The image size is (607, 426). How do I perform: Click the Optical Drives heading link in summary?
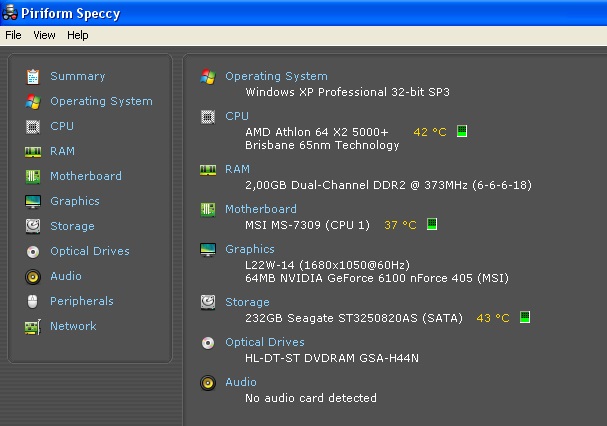265,342
